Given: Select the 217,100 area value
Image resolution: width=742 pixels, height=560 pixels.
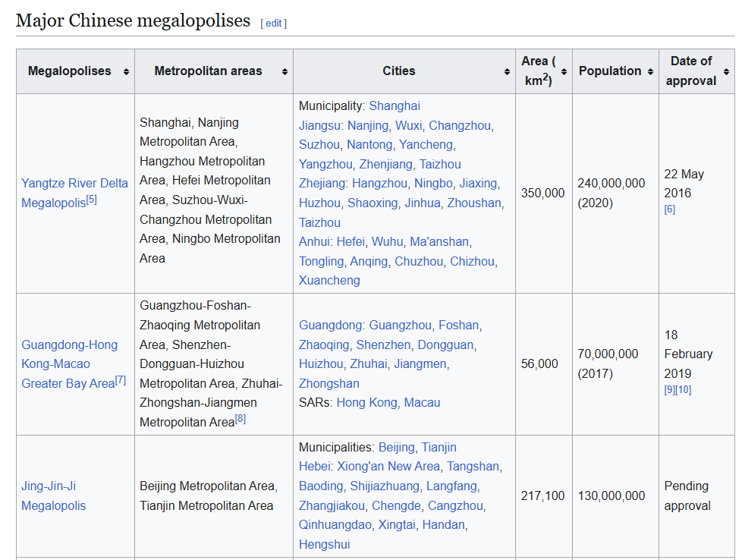Looking at the screenshot, I should point(542,496).
